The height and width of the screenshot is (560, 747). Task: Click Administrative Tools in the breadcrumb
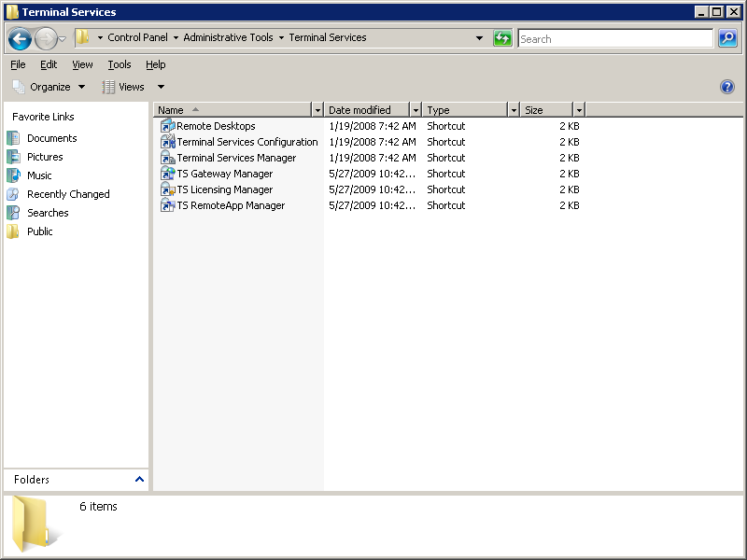(x=228, y=38)
